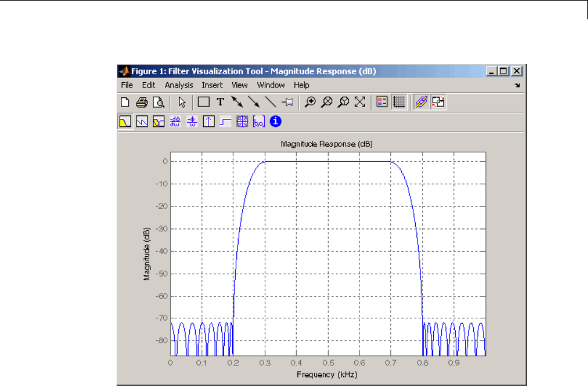Toggle the grid lines button
588x386 pixels.
399,102
